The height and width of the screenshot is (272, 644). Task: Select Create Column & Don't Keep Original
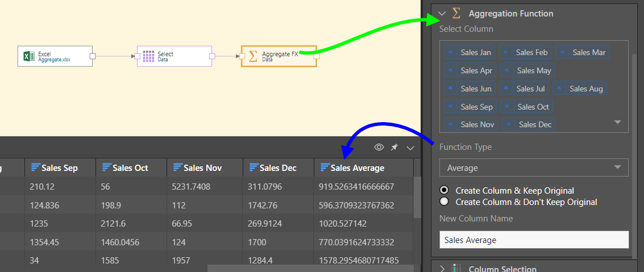(x=444, y=202)
